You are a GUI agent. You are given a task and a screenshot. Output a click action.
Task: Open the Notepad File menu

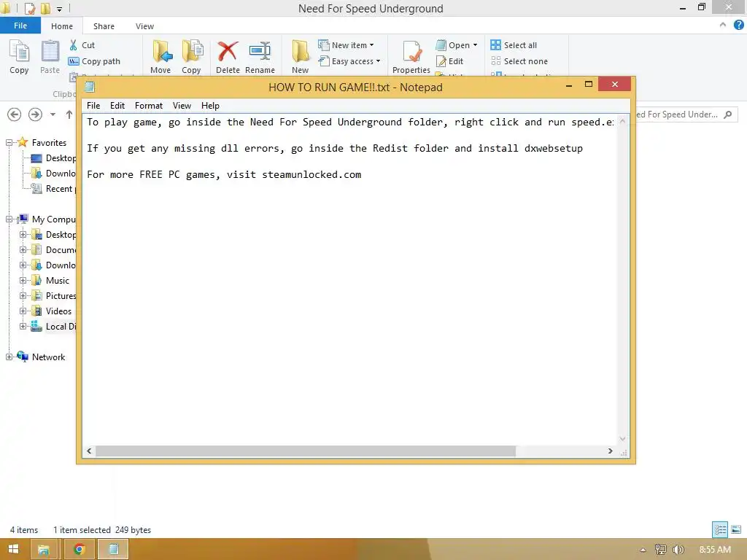pyautogui.click(x=93, y=106)
